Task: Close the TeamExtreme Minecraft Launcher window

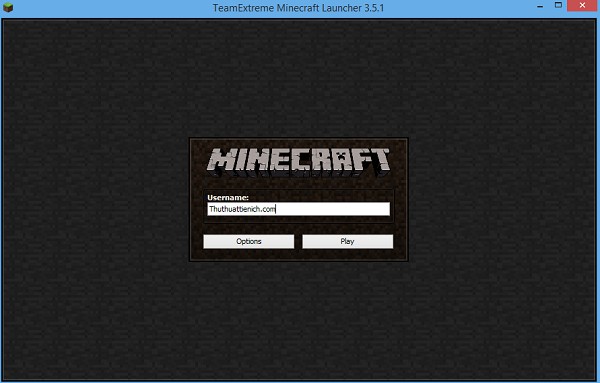Action: pyautogui.click(x=582, y=5)
